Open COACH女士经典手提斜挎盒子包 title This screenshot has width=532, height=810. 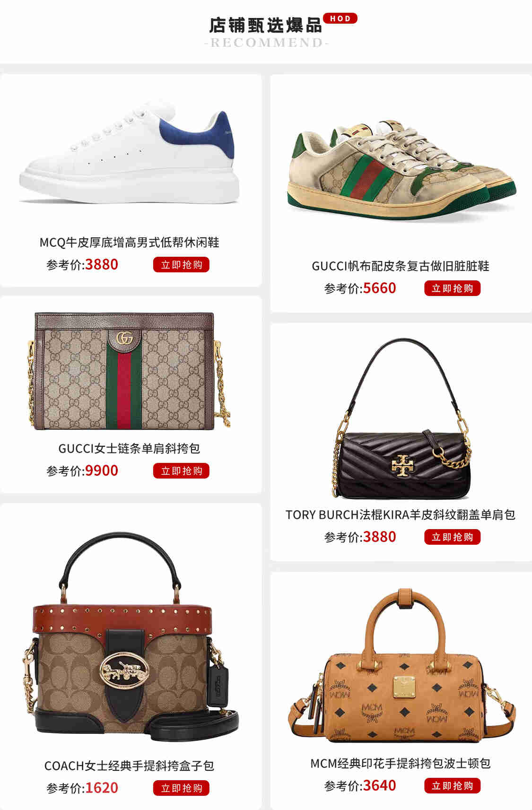point(129,766)
